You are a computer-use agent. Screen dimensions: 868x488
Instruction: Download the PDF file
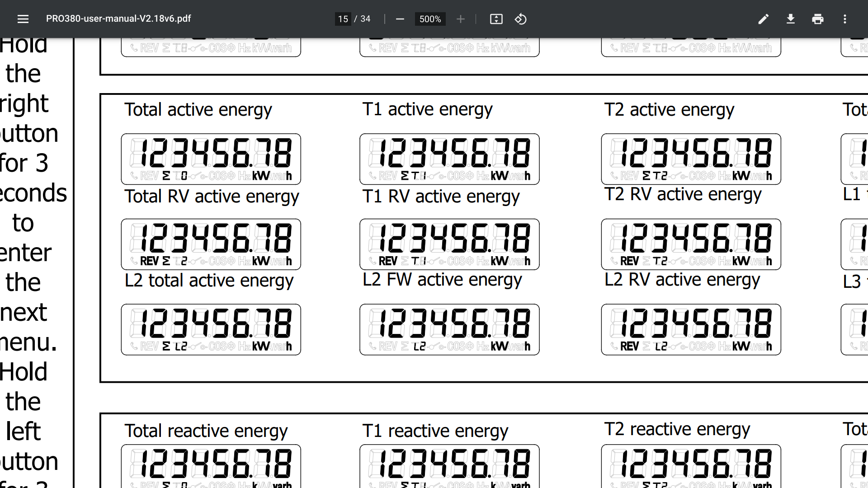coord(790,19)
